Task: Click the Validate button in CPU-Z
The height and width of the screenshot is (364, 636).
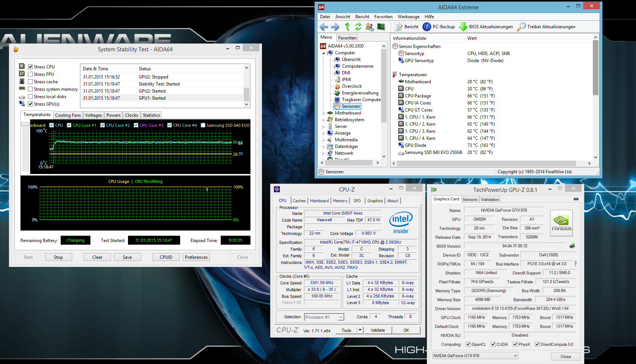Action: (378, 330)
